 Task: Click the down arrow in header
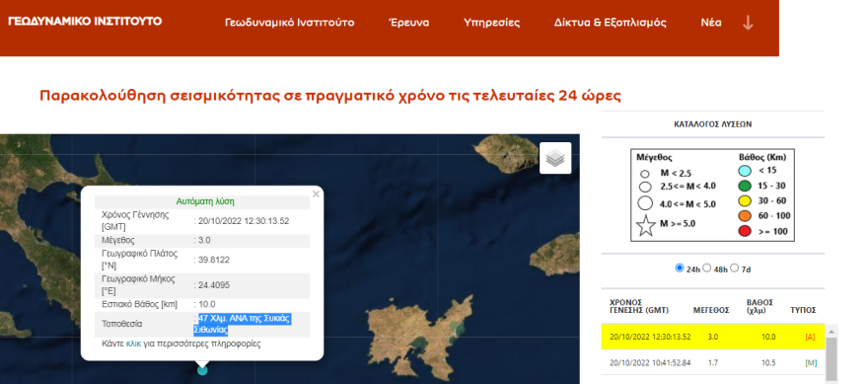(x=748, y=23)
